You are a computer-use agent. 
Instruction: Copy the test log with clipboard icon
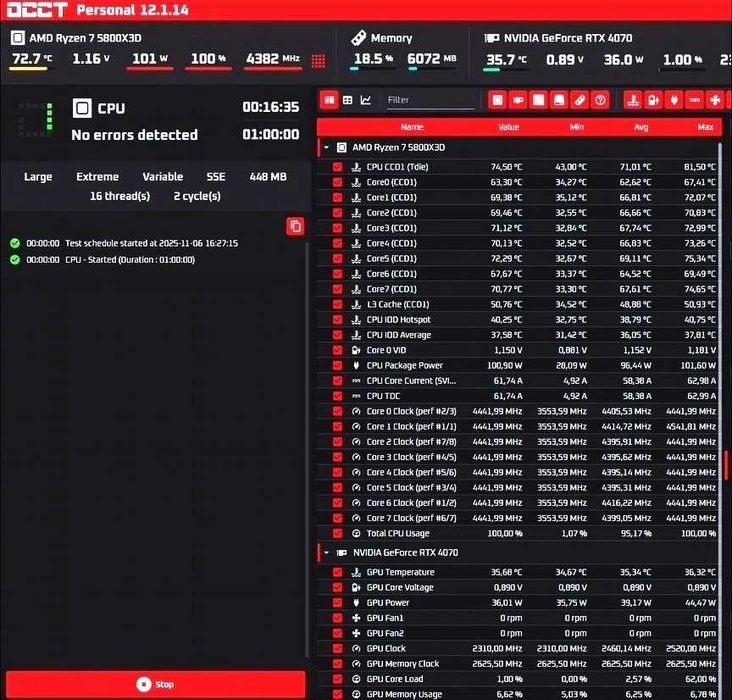pos(296,226)
